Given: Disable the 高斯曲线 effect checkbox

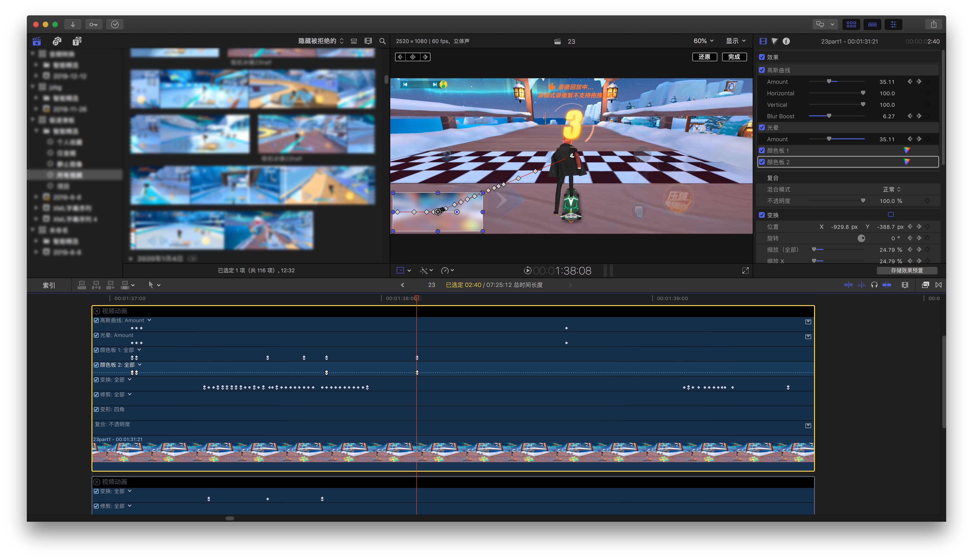Looking at the screenshot, I should click(761, 70).
